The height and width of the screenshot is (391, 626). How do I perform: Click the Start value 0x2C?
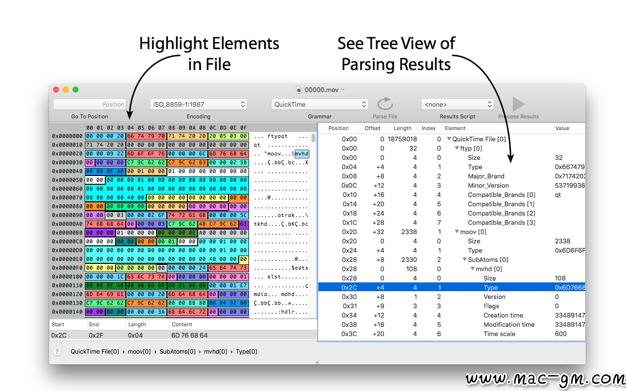(x=59, y=335)
